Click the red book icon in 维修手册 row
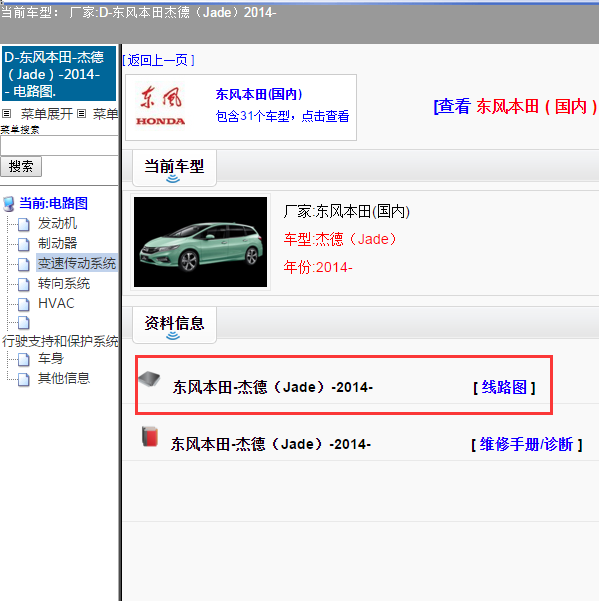The height and width of the screenshot is (601, 599). 150,436
